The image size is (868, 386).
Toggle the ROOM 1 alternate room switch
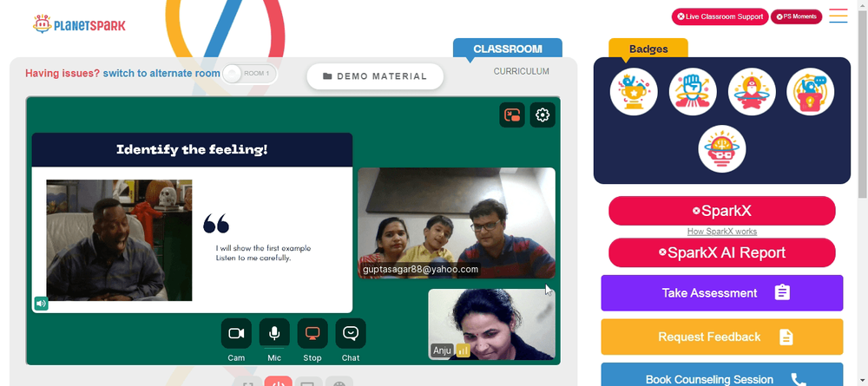click(x=250, y=74)
